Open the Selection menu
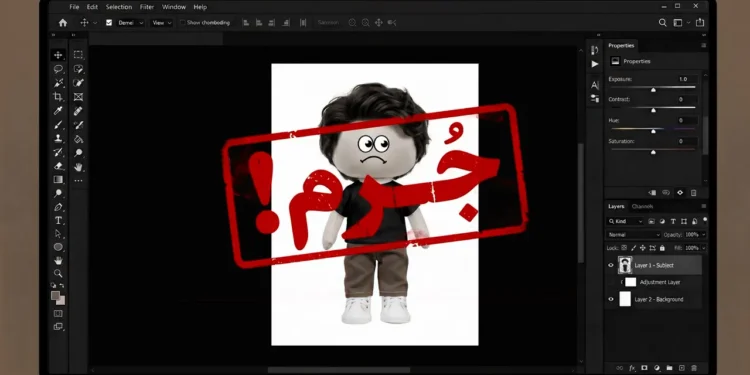 pyautogui.click(x=119, y=7)
